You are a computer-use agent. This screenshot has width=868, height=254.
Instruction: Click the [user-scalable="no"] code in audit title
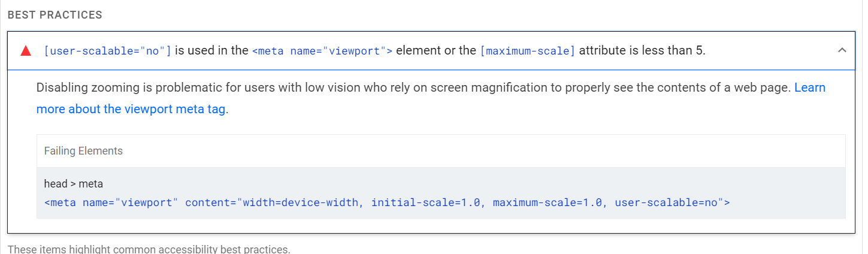coord(108,51)
